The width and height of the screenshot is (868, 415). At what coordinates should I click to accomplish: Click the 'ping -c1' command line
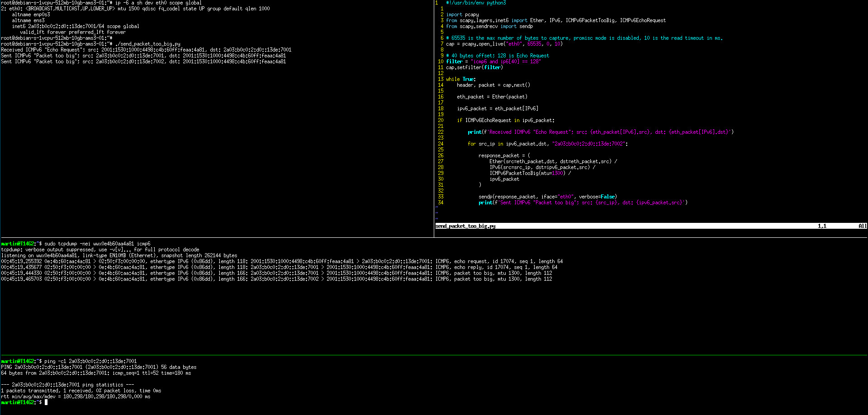(x=90, y=362)
